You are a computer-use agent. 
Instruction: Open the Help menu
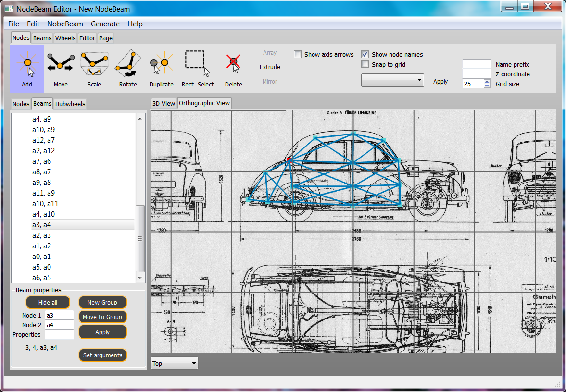[135, 24]
